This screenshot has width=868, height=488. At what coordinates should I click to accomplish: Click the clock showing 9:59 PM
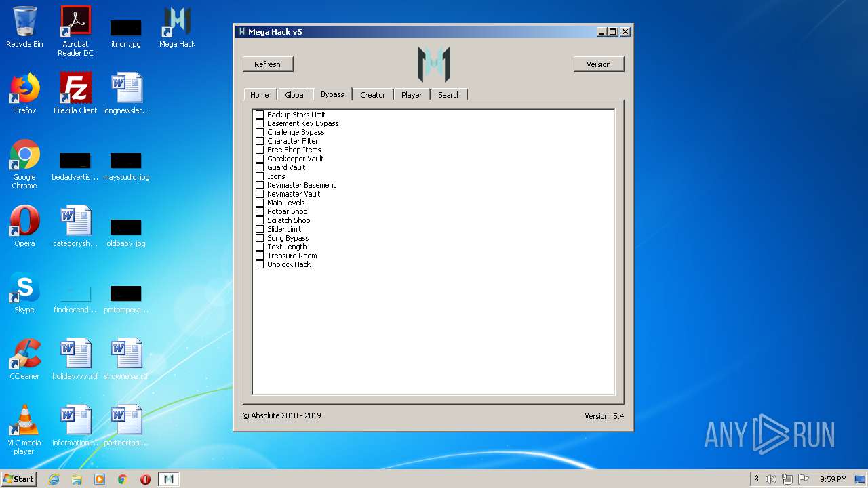tap(833, 479)
